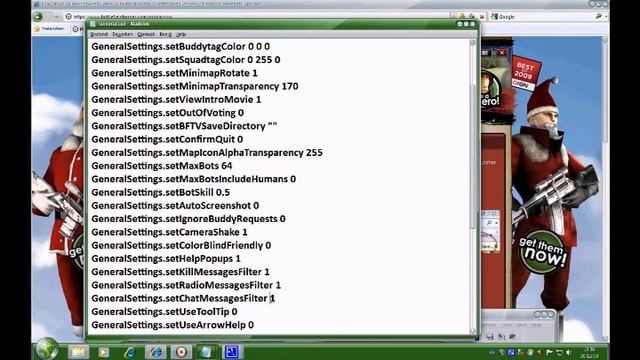The image size is (640, 360).
Task: Open the Bewerken menu in Notepad
Action: coord(122,34)
